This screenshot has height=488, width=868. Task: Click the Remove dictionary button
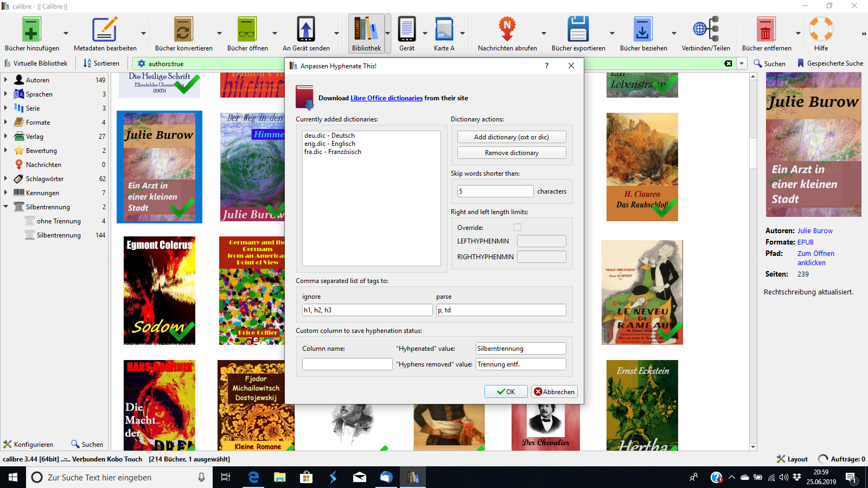(512, 153)
